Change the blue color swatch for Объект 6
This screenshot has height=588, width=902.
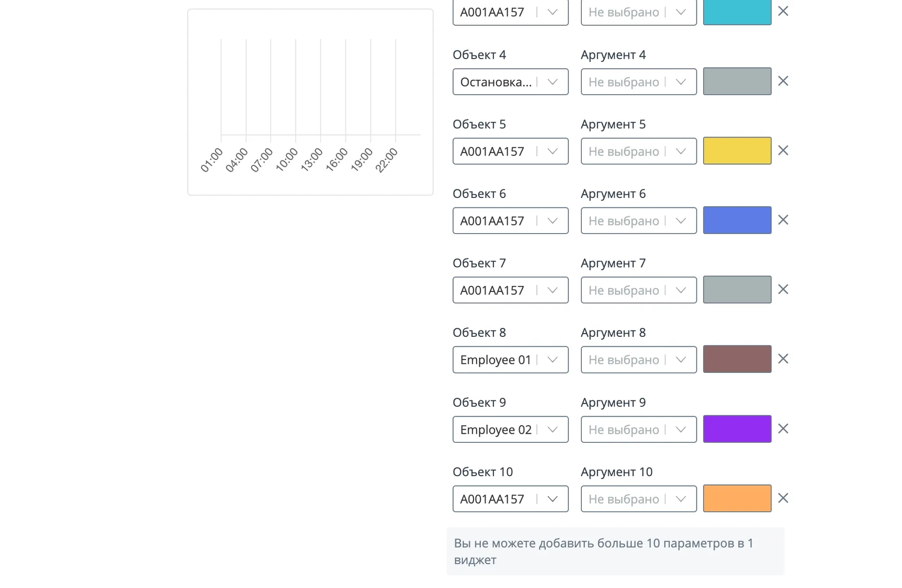click(737, 220)
